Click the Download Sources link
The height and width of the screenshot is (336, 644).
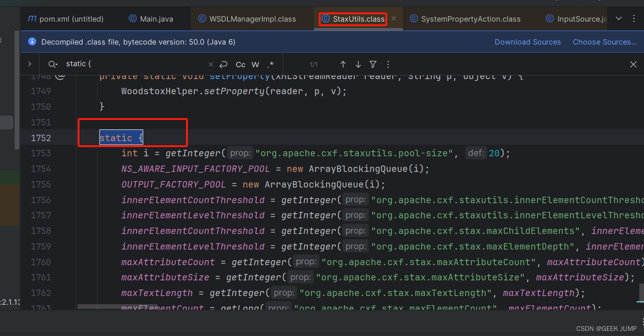coord(527,42)
